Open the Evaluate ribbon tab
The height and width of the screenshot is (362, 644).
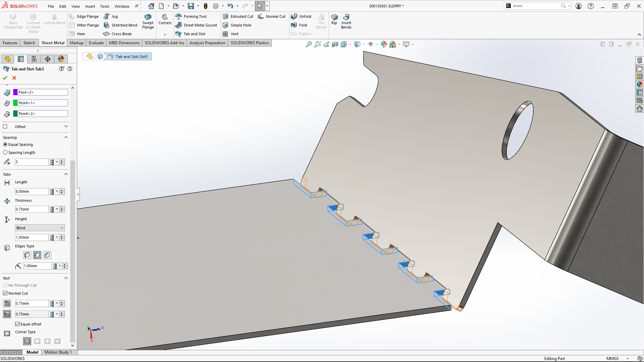coord(96,43)
